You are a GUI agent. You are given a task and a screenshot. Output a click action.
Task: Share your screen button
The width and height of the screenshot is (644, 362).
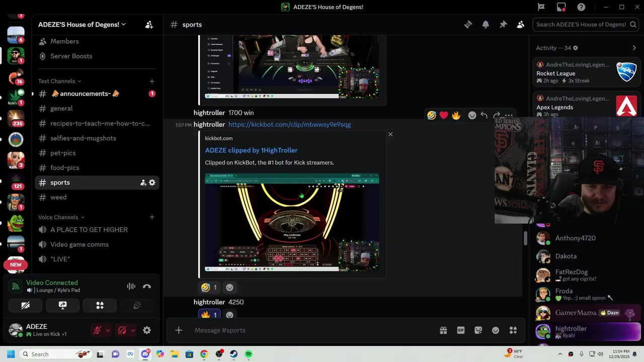click(x=62, y=305)
